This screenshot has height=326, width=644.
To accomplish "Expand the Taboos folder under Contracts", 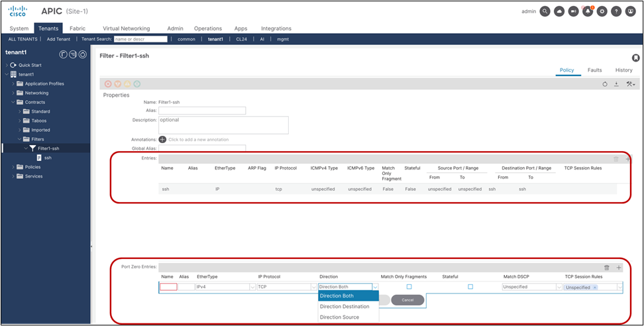I will pos(20,121).
